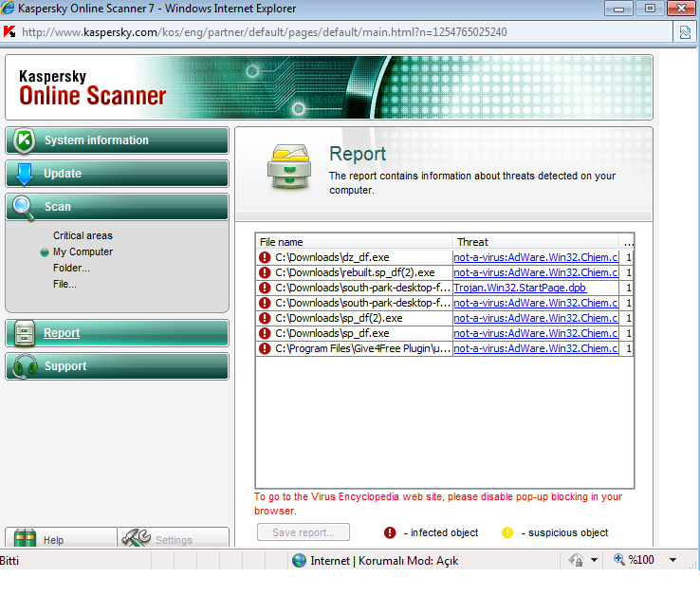Select the My Computer scan option
700x615 pixels.
[83, 252]
